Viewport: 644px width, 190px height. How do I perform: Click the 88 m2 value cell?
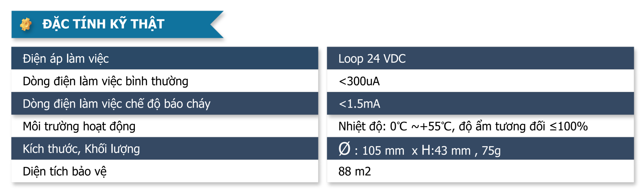pyautogui.click(x=480, y=171)
